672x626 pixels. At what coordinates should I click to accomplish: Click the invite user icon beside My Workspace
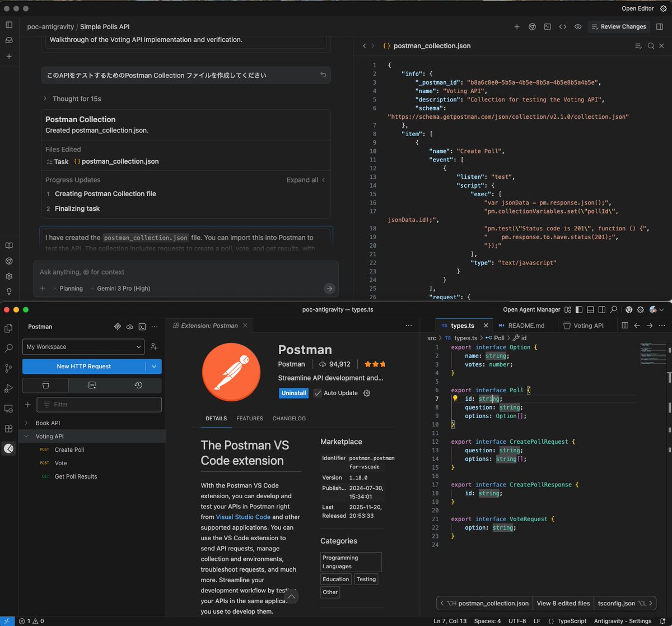pyautogui.click(x=154, y=347)
